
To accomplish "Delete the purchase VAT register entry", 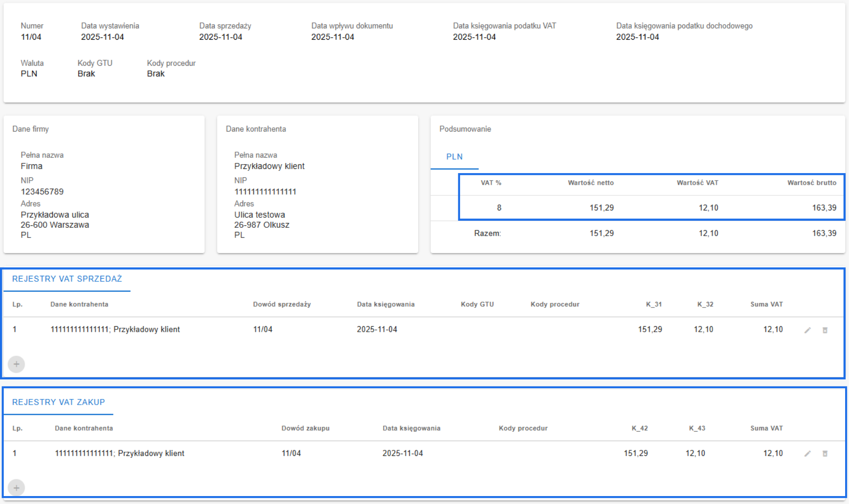I will (x=825, y=454).
